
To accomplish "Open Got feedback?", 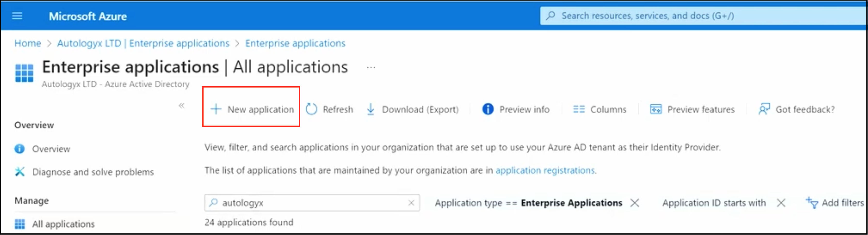I will point(796,109).
